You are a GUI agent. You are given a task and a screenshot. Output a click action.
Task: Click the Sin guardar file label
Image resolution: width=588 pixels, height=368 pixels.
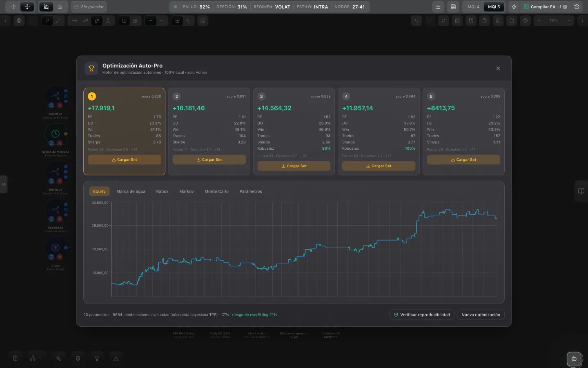click(x=89, y=7)
